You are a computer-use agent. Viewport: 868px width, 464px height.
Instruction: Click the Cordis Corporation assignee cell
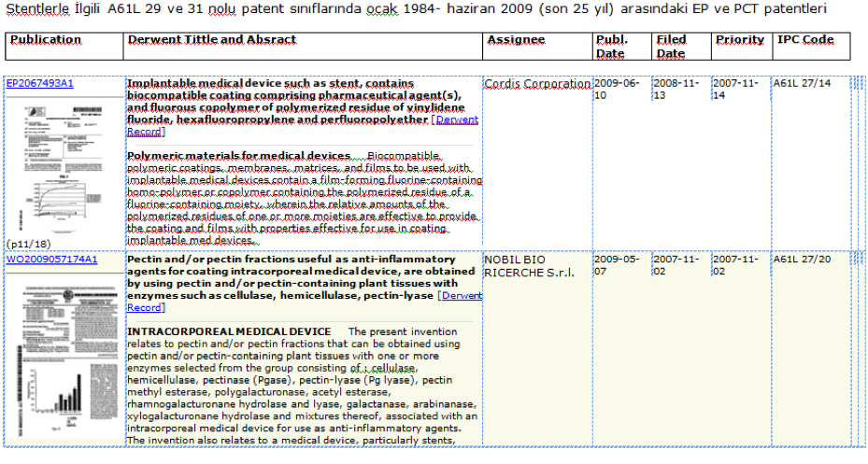click(537, 84)
